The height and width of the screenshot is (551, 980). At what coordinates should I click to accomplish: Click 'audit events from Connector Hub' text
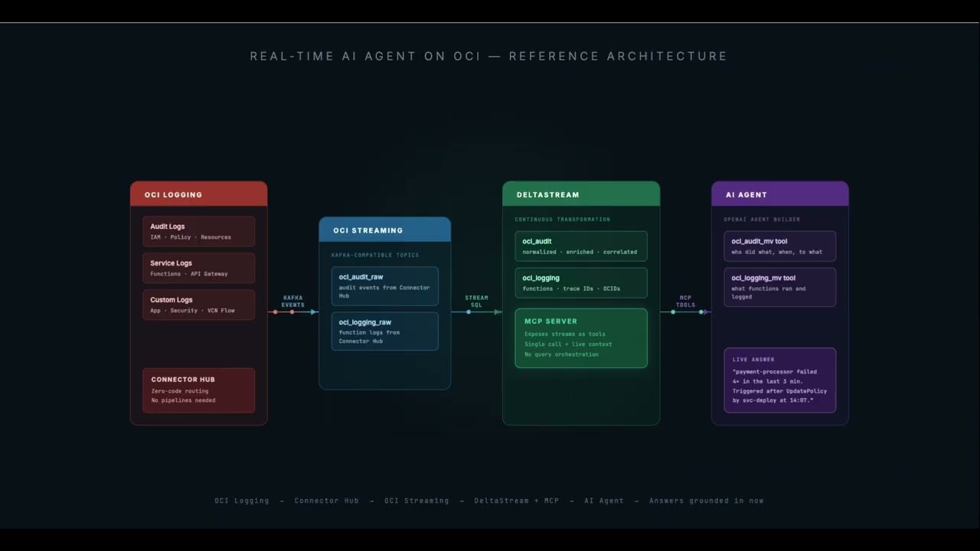(384, 292)
